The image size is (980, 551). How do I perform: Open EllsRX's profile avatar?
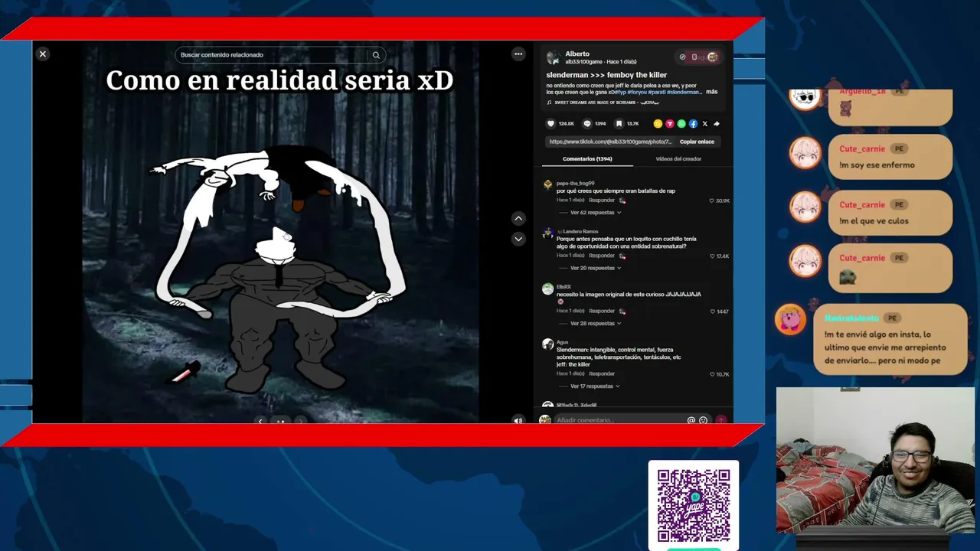[x=547, y=289]
